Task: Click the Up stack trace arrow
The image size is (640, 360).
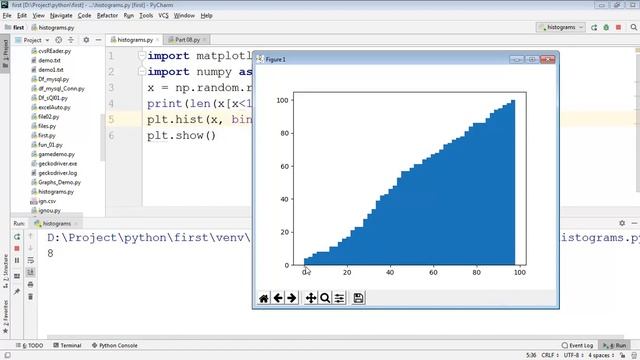Action: [31, 236]
